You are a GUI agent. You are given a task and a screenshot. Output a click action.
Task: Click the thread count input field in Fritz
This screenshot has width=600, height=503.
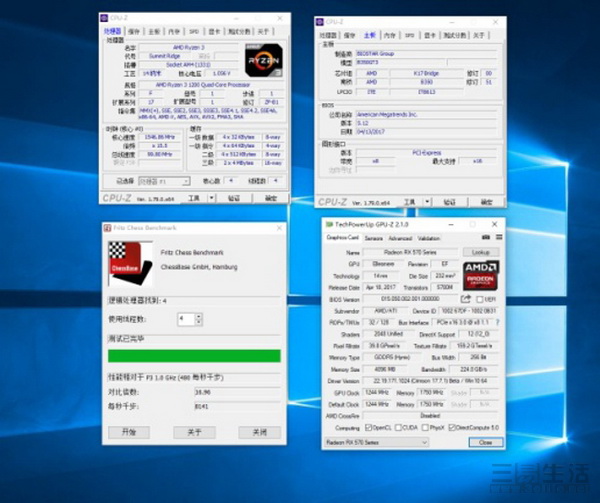[186, 319]
